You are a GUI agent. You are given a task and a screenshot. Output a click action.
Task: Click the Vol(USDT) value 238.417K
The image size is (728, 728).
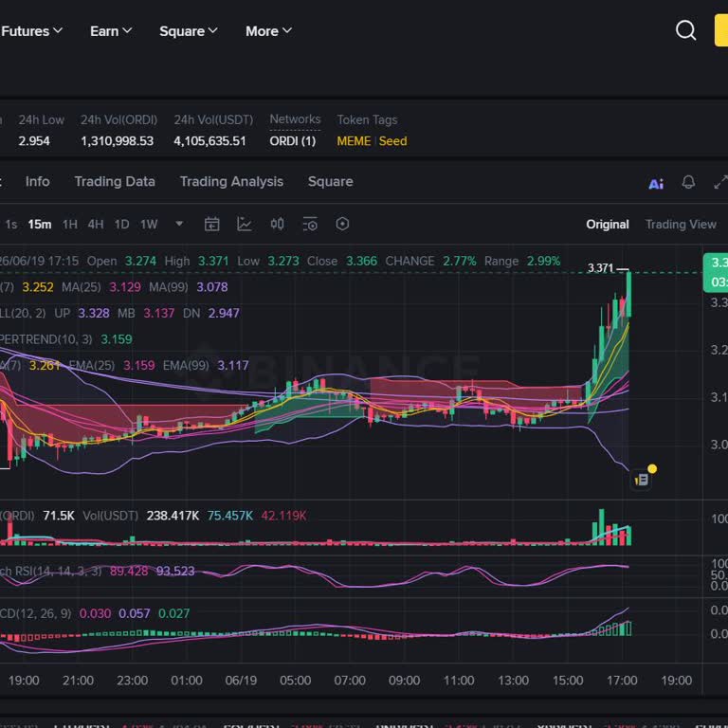173,516
